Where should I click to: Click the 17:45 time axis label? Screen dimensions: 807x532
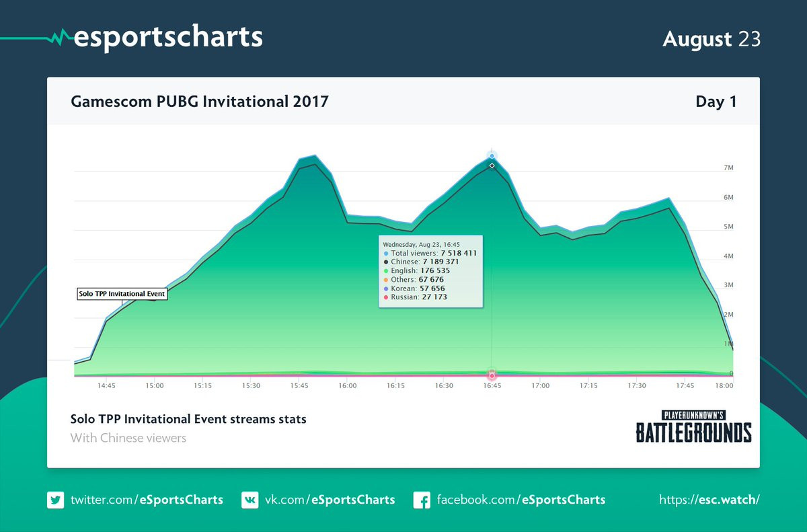coord(685,386)
